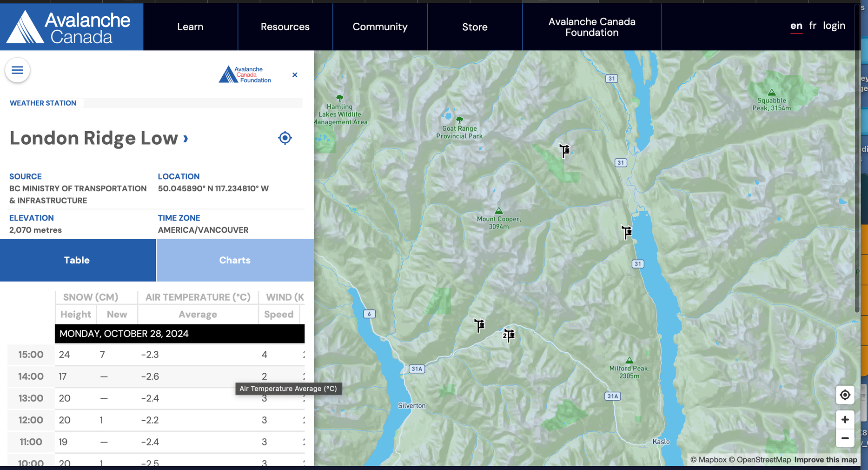Image resolution: width=868 pixels, height=470 pixels.
Task: Click the WEATHER STATION heading label
Action: click(43, 103)
